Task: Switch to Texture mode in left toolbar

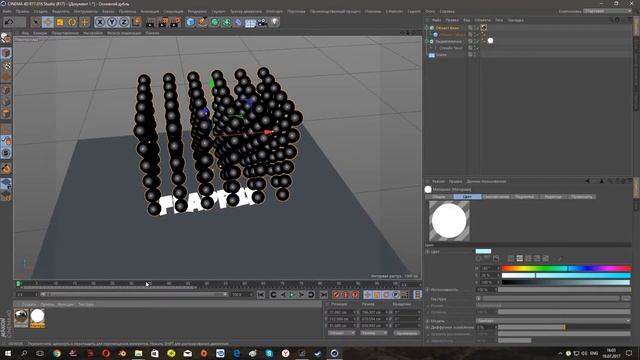Action: pyautogui.click(x=6, y=65)
